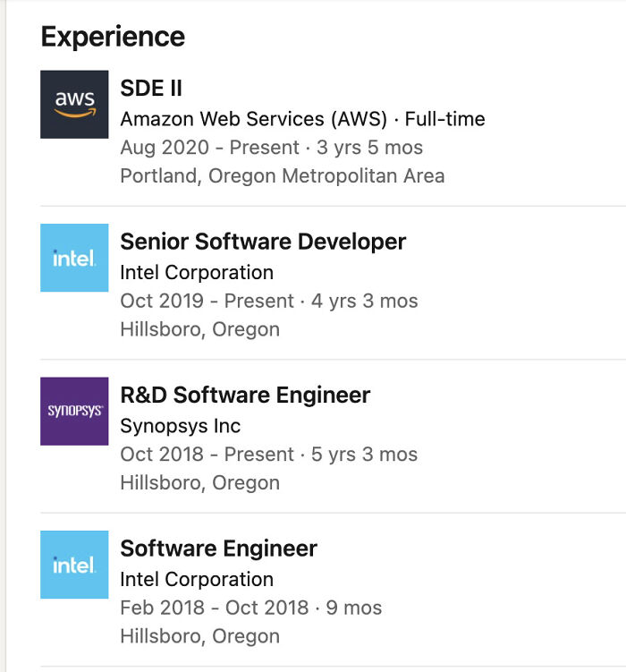Click Intel Corporation under the Feb 2018 role
This screenshot has width=626, height=672.
[x=197, y=579]
